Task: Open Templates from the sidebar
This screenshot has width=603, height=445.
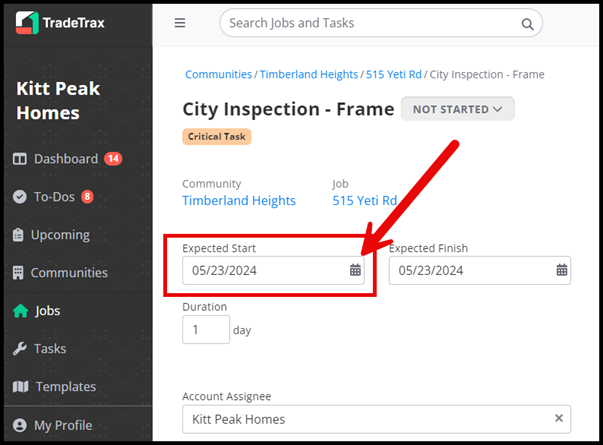Action: [x=66, y=387]
